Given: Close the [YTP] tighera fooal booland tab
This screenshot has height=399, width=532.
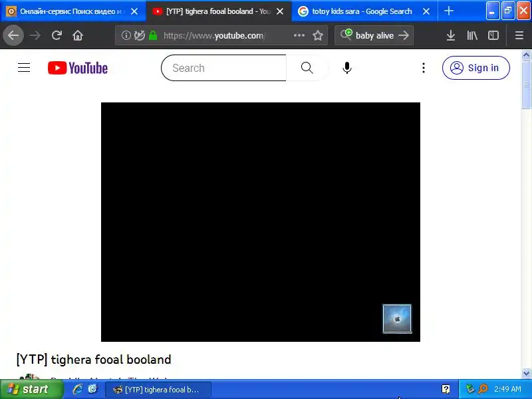Looking at the screenshot, I should point(280,11).
